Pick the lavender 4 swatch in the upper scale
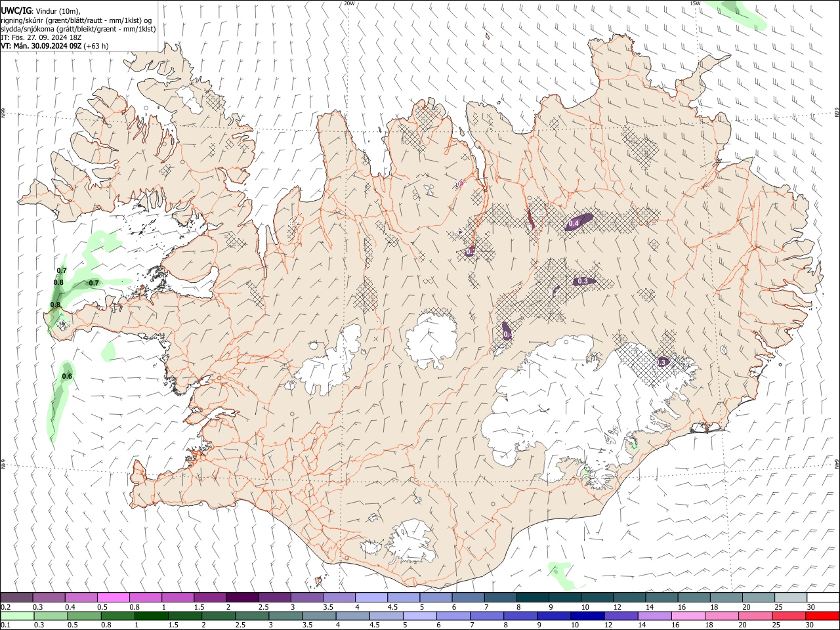Screen dimensions: 840x630 pos(371,597)
